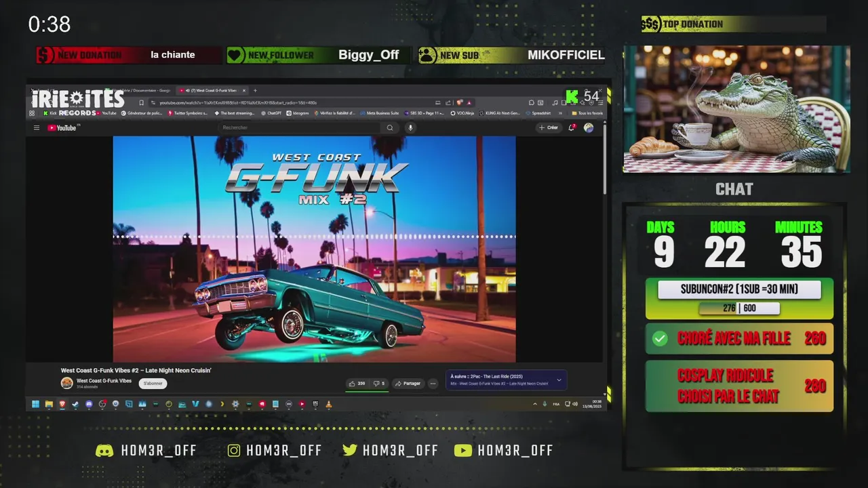
Task: Click the Partager share button
Action: (x=408, y=384)
